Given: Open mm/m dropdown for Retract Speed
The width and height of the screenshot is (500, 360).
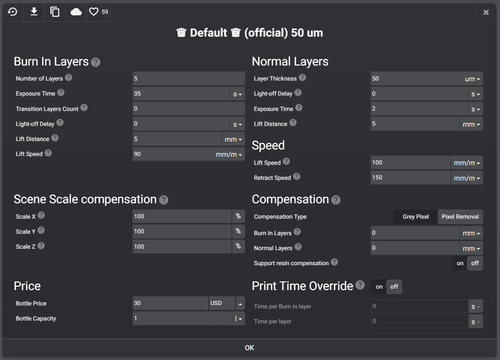Looking at the screenshot, I should pyautogui.click(x=467, y=178).
